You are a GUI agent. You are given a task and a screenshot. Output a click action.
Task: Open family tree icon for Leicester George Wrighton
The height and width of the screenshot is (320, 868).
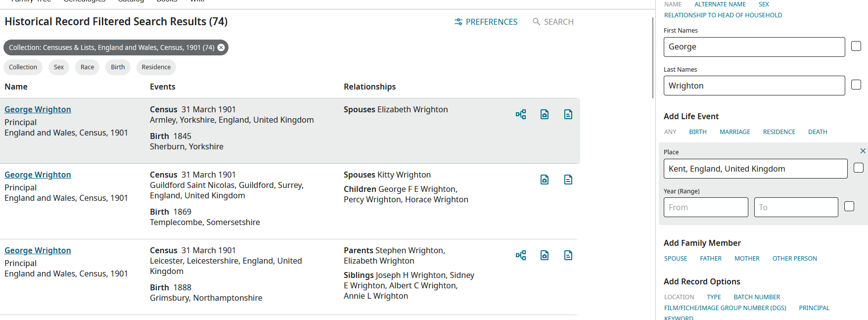click(521, 255)
